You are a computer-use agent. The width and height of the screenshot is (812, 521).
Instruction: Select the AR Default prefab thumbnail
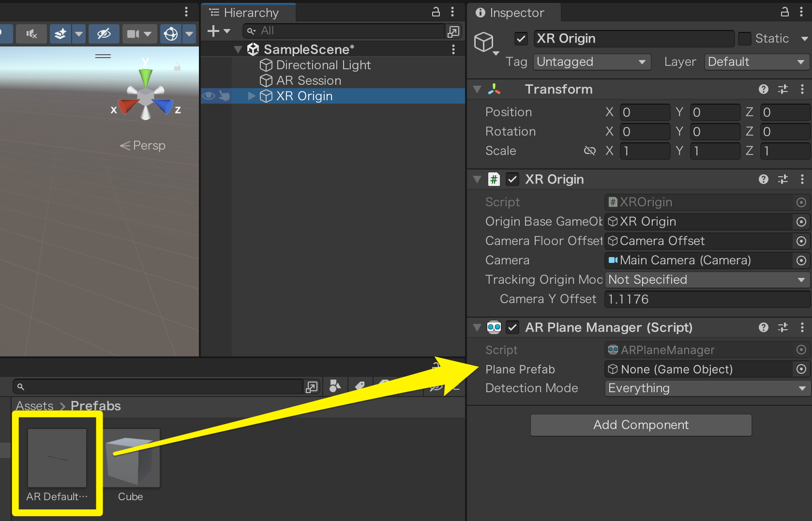pyautogui.click(x=56, y=458)
